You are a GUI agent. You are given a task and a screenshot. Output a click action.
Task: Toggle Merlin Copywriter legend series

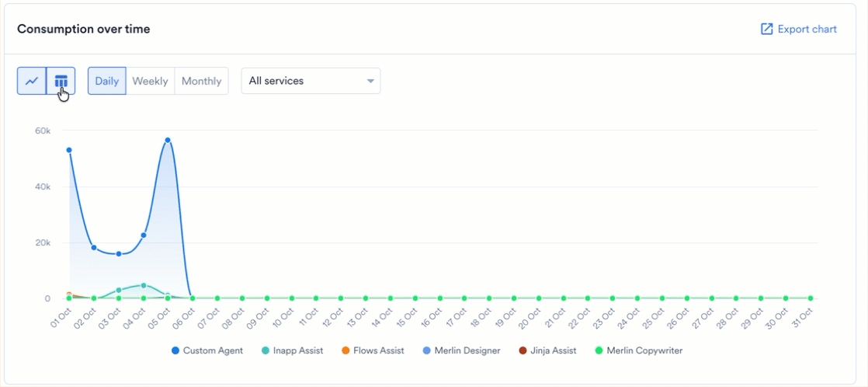pos(640,350)
